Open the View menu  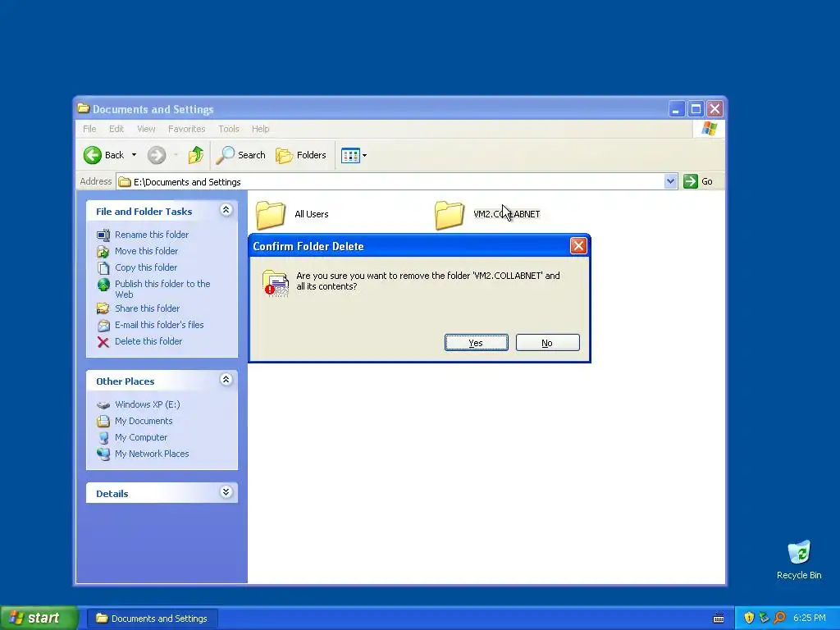(x=146, y=129)
